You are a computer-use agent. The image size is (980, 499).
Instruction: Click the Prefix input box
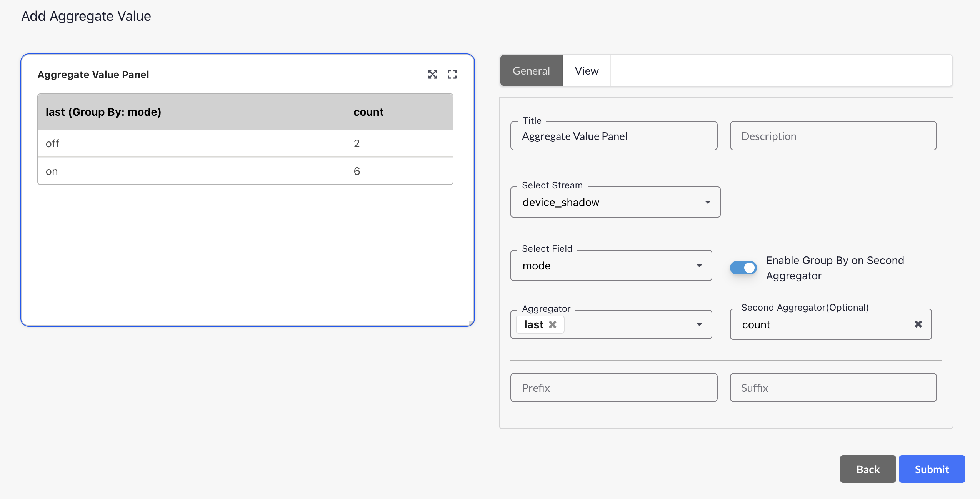613,388
